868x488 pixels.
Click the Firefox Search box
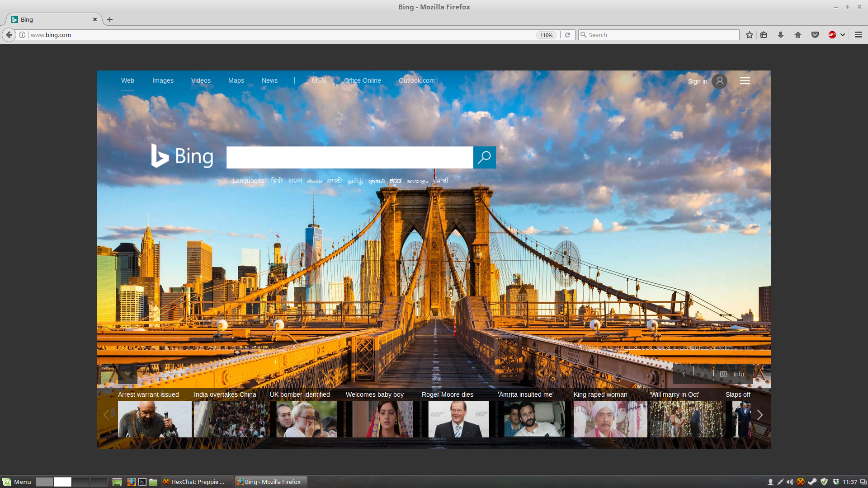659,35
